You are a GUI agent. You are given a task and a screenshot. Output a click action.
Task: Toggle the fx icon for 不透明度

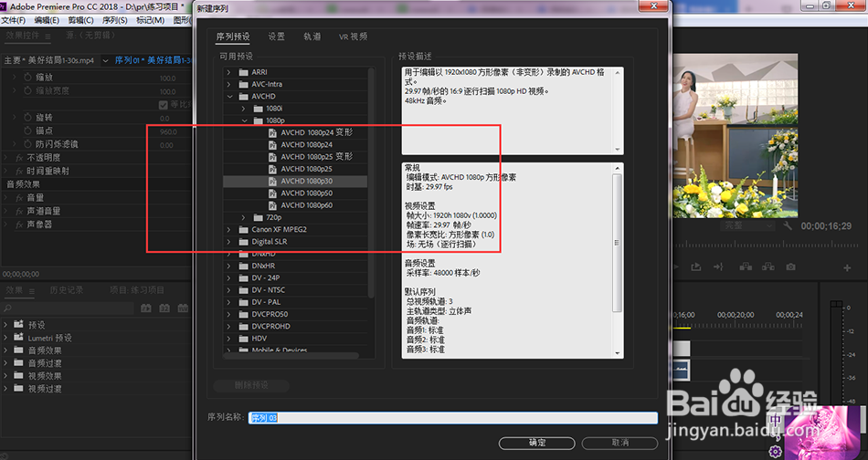[x=19, y=158]
